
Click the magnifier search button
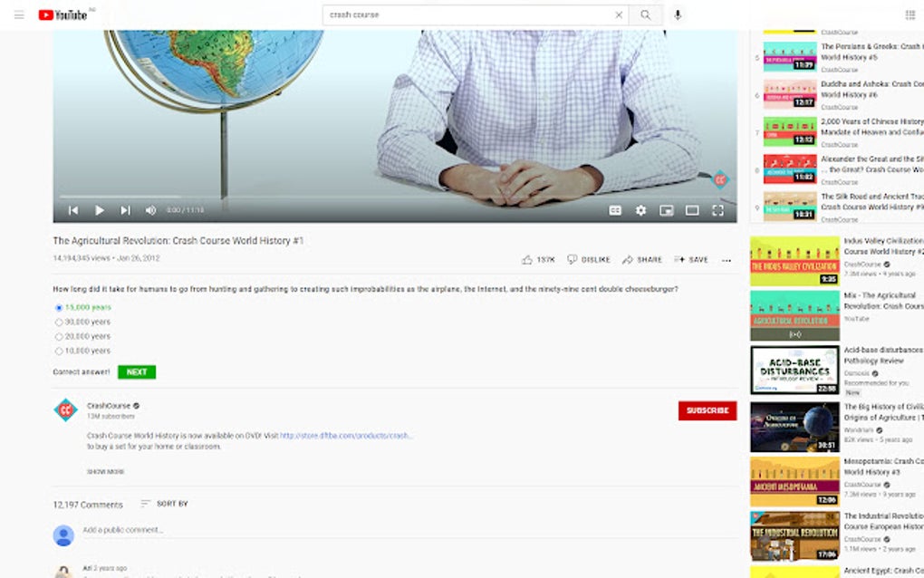tap(646, 14)
